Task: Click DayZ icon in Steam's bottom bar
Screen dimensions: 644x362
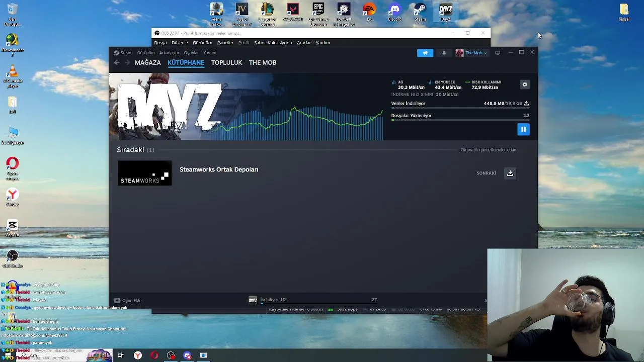Action: tap(253, 300)
